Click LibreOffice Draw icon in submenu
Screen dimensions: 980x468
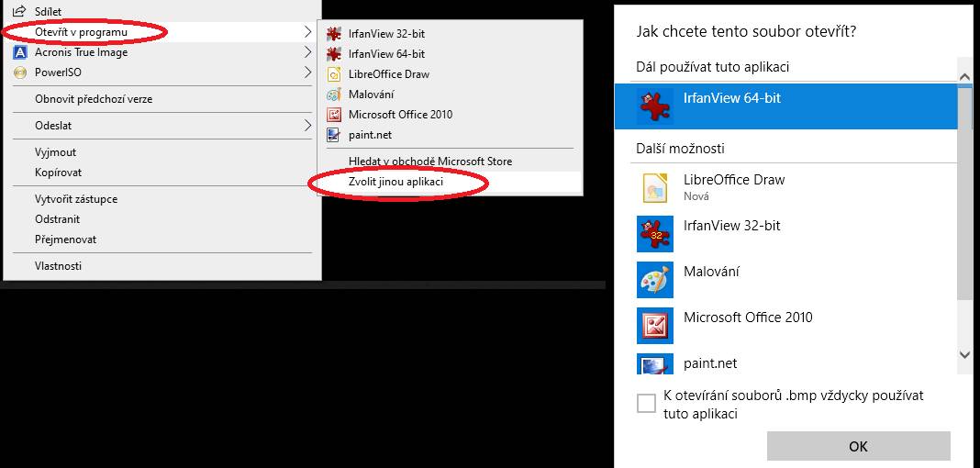[x=334, y=73]
